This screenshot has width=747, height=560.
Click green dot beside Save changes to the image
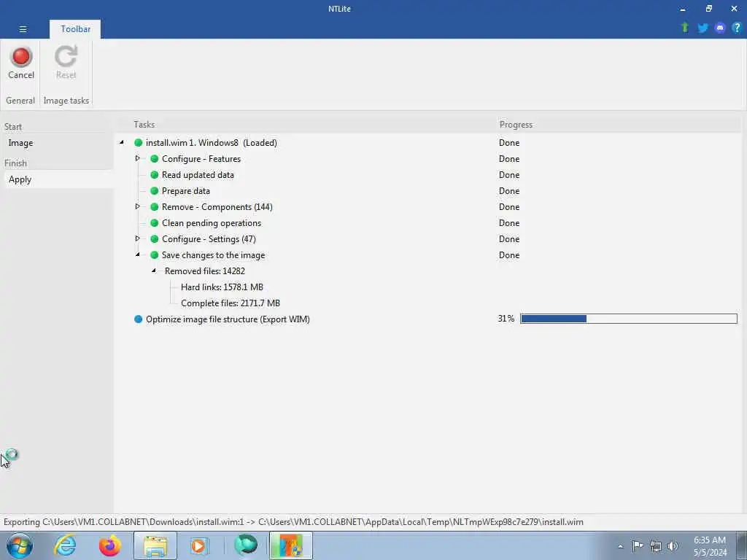155,254
